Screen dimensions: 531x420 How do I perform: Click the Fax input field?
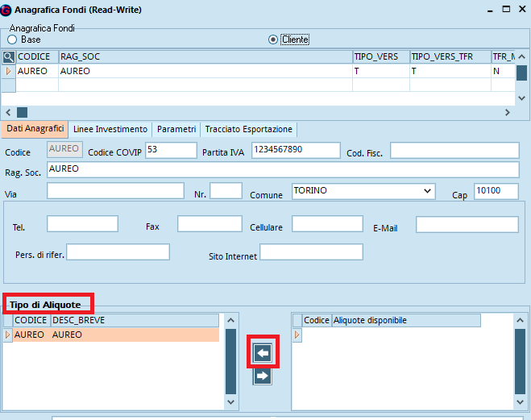point(209,224)
